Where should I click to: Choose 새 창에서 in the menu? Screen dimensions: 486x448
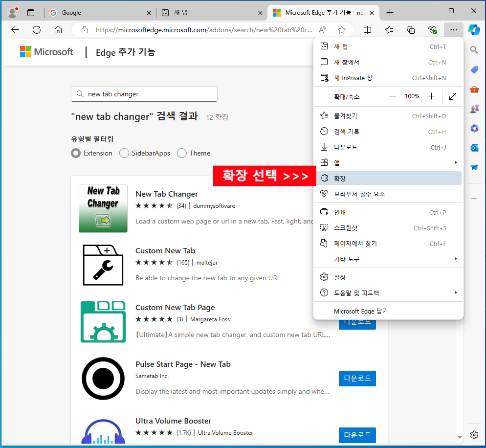389,62
